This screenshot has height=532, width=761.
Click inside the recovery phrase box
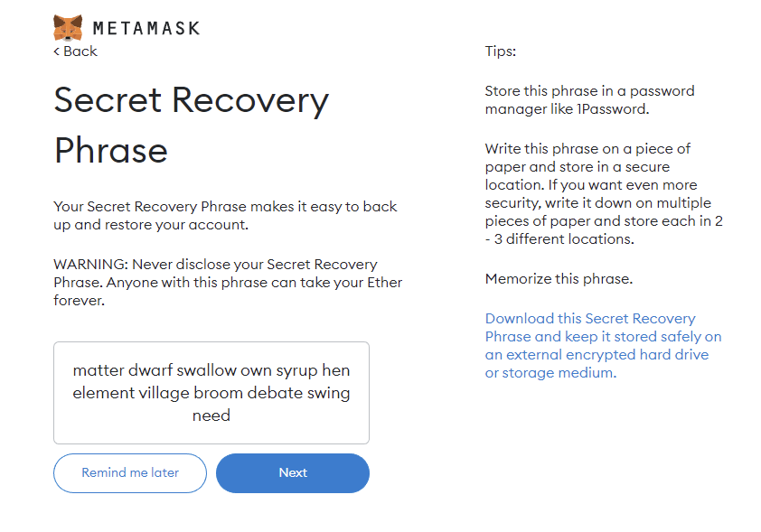click(211, 393)
